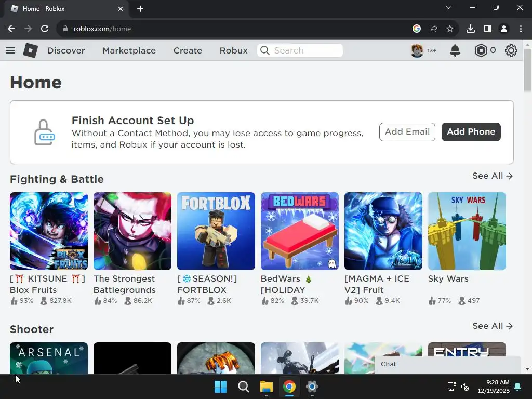The width and height of the screenshot is (532, 399).
Task: Open Chrome downloads icon
Action: [x=471, y=29]
